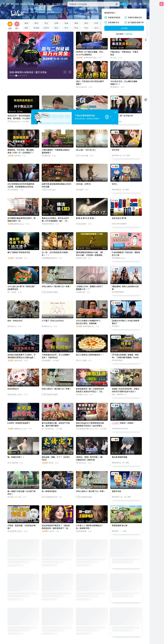Select the 科技 category tag

click(x=96, y=23)
